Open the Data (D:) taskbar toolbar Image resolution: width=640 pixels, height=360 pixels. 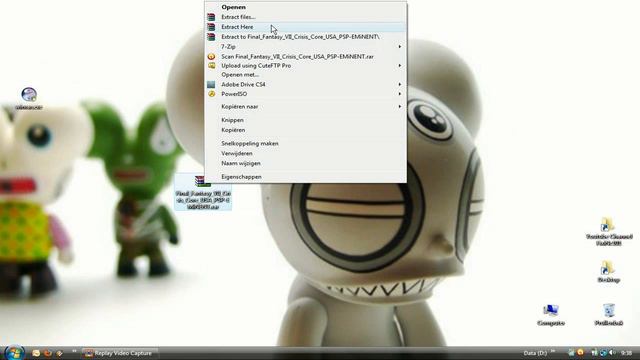click(535, 353)
